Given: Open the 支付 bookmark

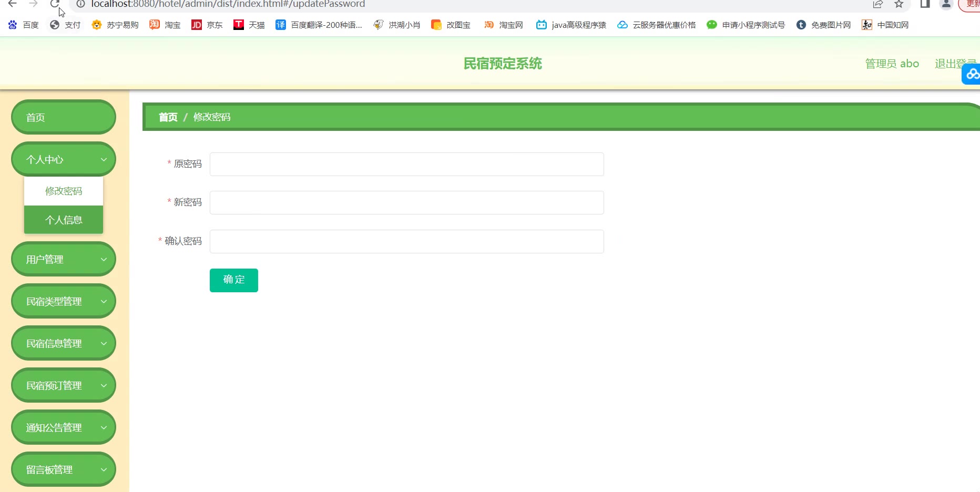Looking at the screenshot, I should point(65,25).
